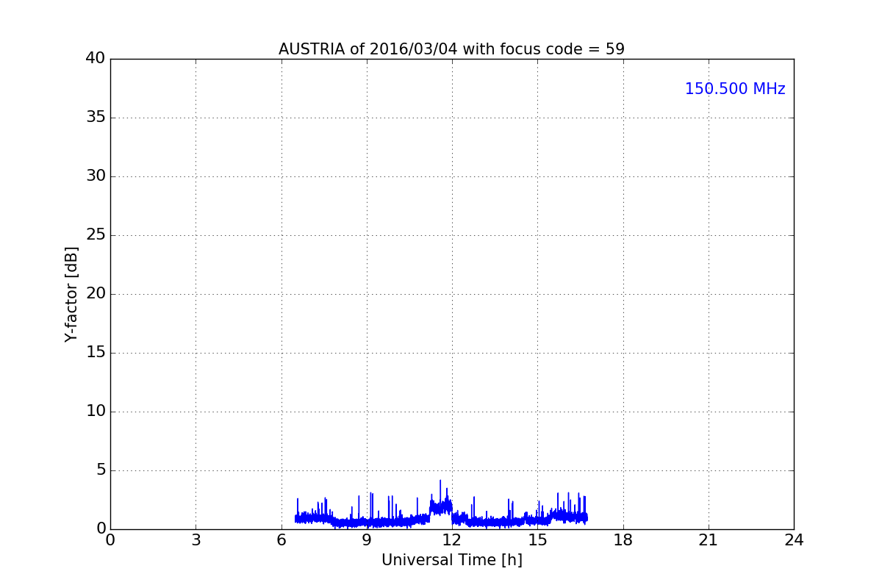Click the y-axis tick label '30'

(96, 176)
